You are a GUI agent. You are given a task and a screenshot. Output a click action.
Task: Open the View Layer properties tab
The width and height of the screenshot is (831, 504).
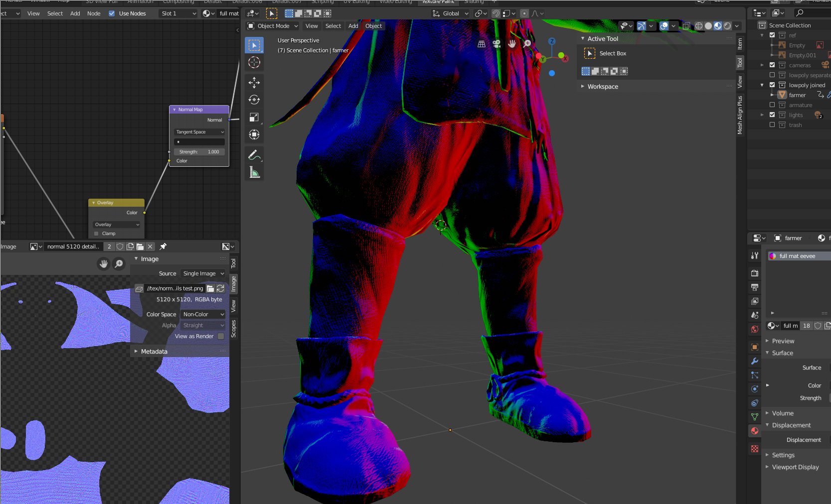coord(755,301)
